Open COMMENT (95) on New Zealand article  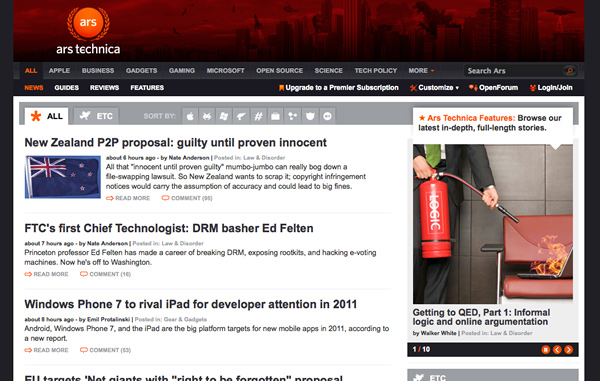click(x=187, y=198)
